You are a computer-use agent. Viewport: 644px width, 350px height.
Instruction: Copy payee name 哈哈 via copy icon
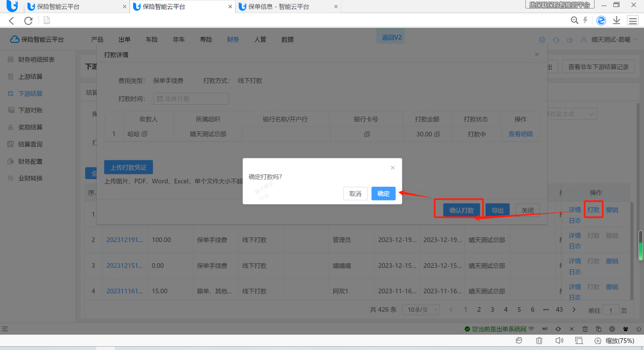(x=145, y=134)
